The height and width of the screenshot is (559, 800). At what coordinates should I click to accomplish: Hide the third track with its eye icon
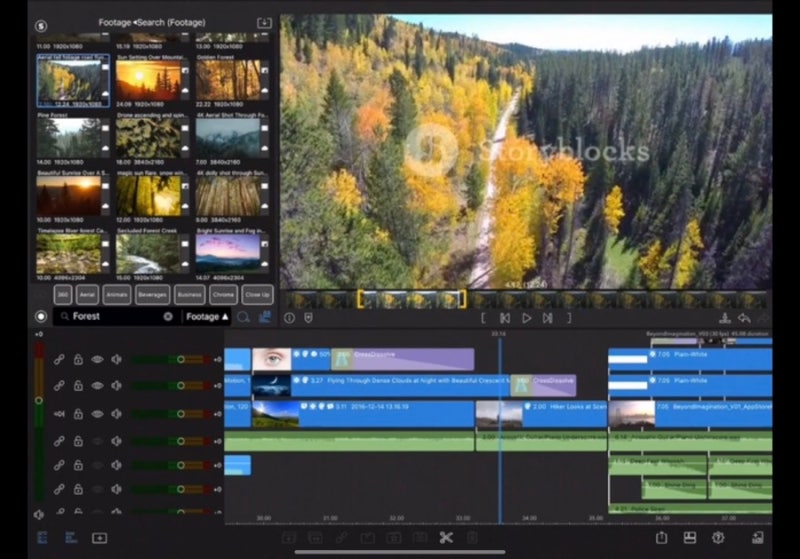click(x=97, y=414)
